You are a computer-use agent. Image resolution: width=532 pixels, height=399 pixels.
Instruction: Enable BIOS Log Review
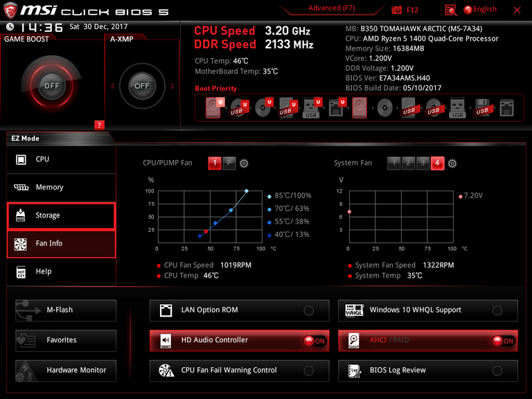pyautogui.click(x=428, y=371)
